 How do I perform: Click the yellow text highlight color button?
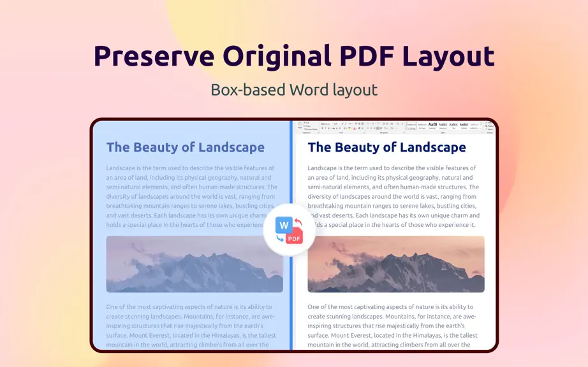[x=349, y=129]
